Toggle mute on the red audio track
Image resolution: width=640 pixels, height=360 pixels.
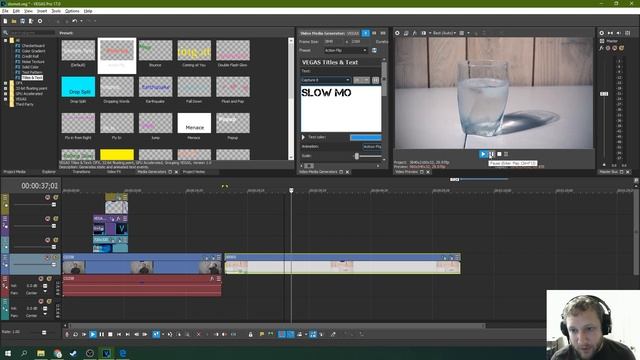(x=41, y=279)
